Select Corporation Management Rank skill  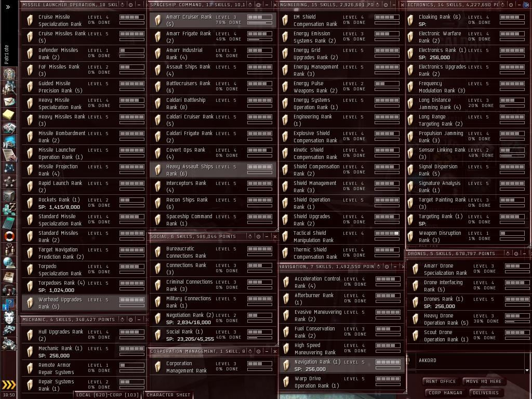[212, 367]
